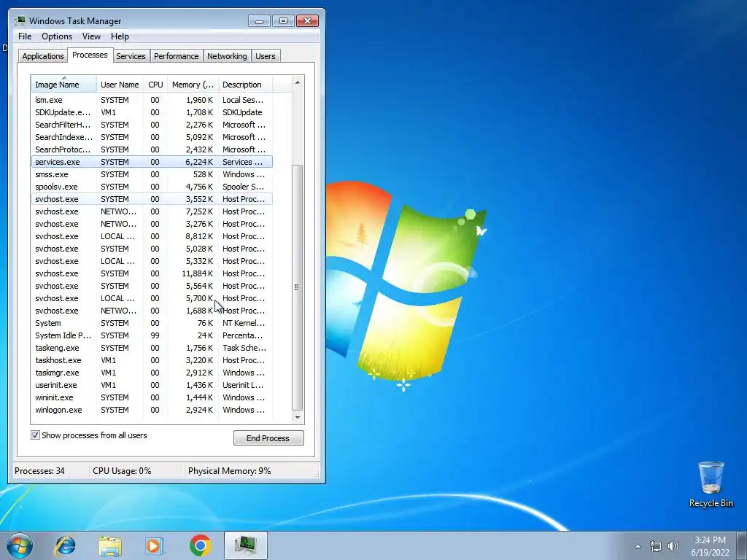
Task: Select the taskeng.exe process row
Action: point(152,348)
